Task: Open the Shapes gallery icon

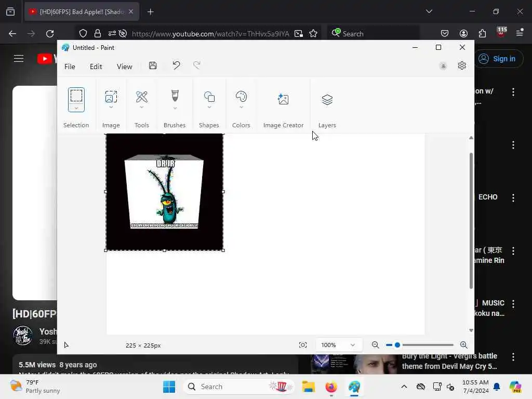Action: pos(209,97)
